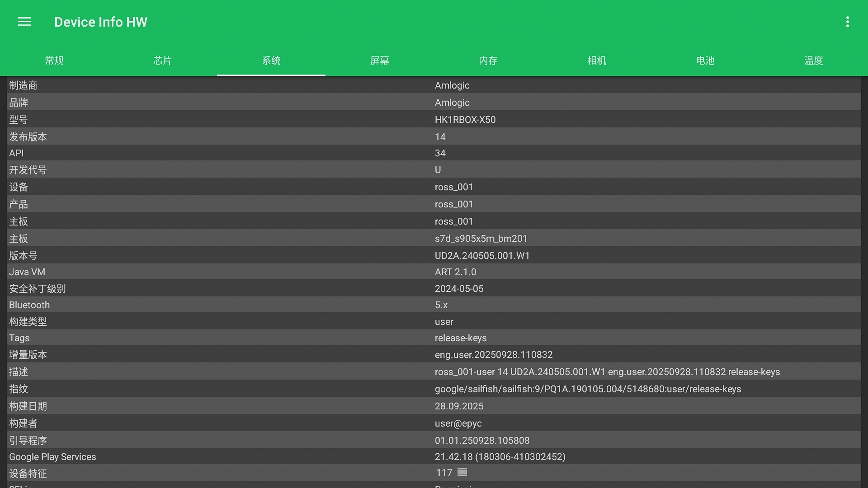
Task: Select the s7d_s905x5m_bm201 board value
Action: (481, 239)
